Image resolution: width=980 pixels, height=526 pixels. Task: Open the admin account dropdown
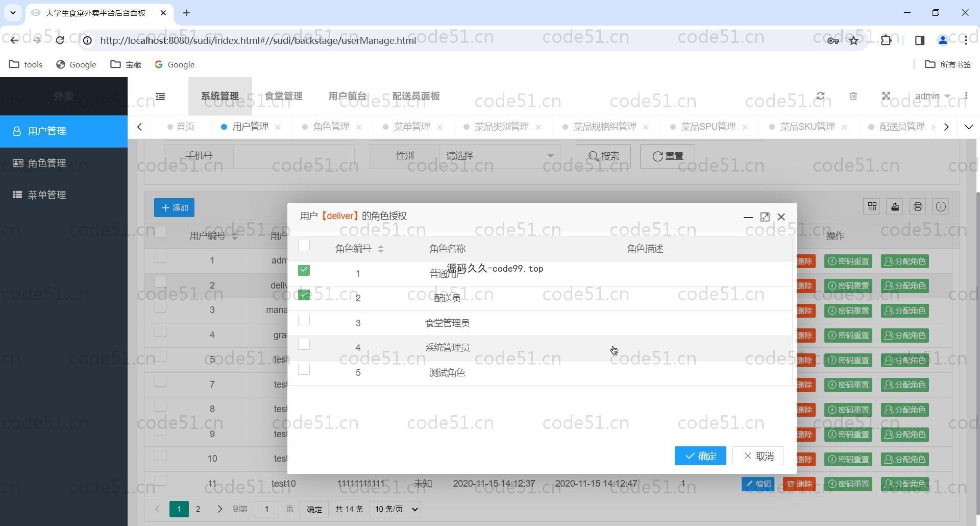(932, 96)
